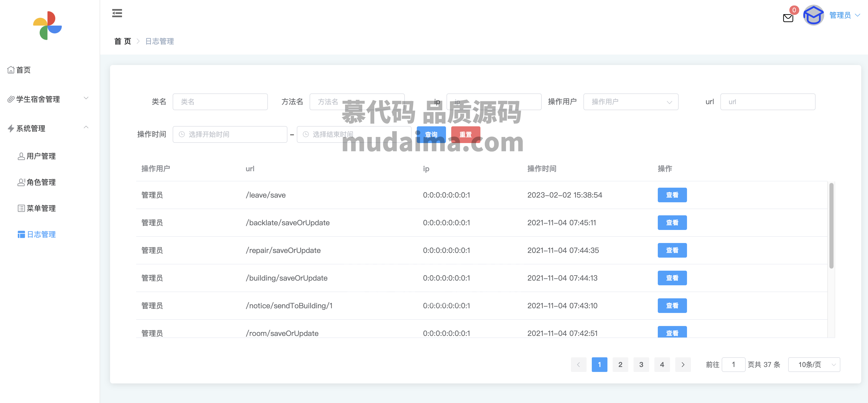This screenshot has width=868, height=403.
Task: Click the pinwheel logo in the sidebar
Action: click(x=47, y=25)
